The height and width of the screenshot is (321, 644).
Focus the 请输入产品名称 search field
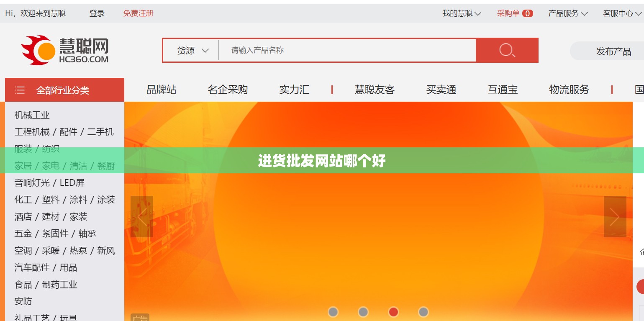coord(347,50)
